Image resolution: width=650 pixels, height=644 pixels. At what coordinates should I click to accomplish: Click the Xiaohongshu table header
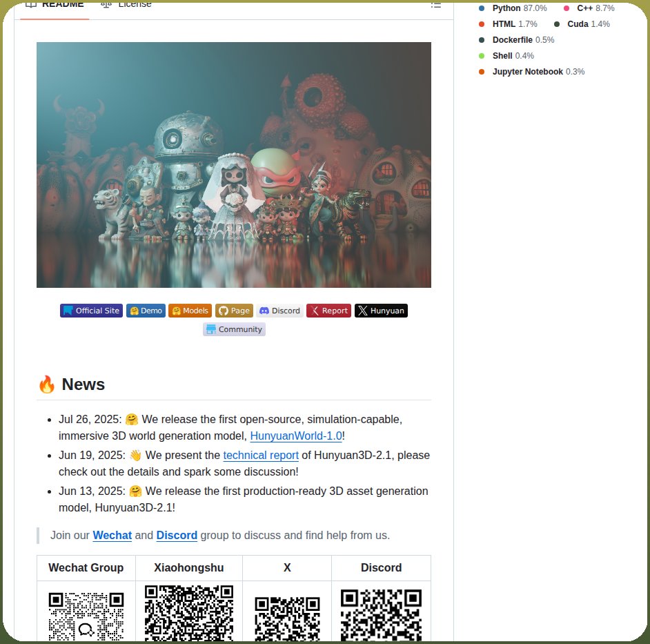click(189, 567)
